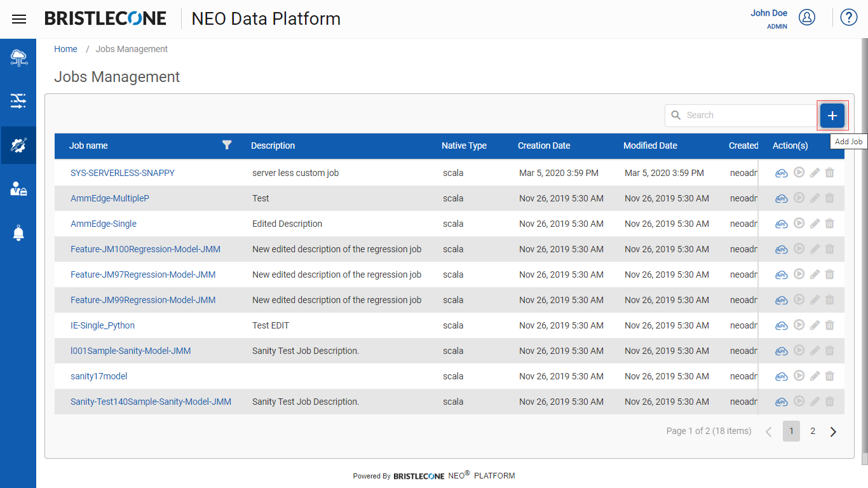Go to pagination page 2
The image size is (868, 488).
[813, 431]
